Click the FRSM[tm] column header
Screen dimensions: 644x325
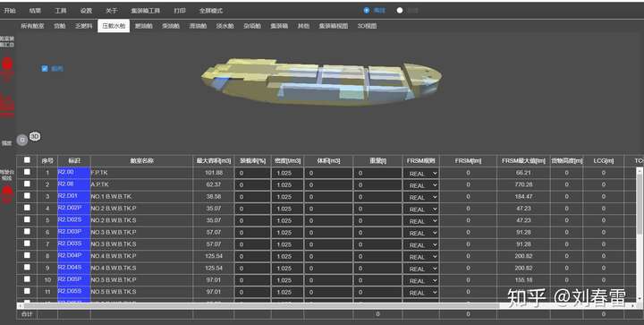click(x=468, y=160)
